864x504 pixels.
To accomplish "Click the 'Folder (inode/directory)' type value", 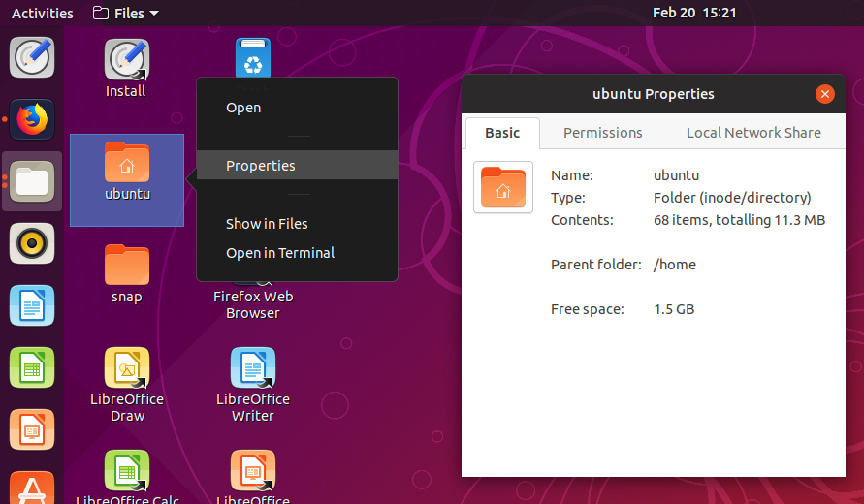I will pyautogui.click(x=732, y=198).
